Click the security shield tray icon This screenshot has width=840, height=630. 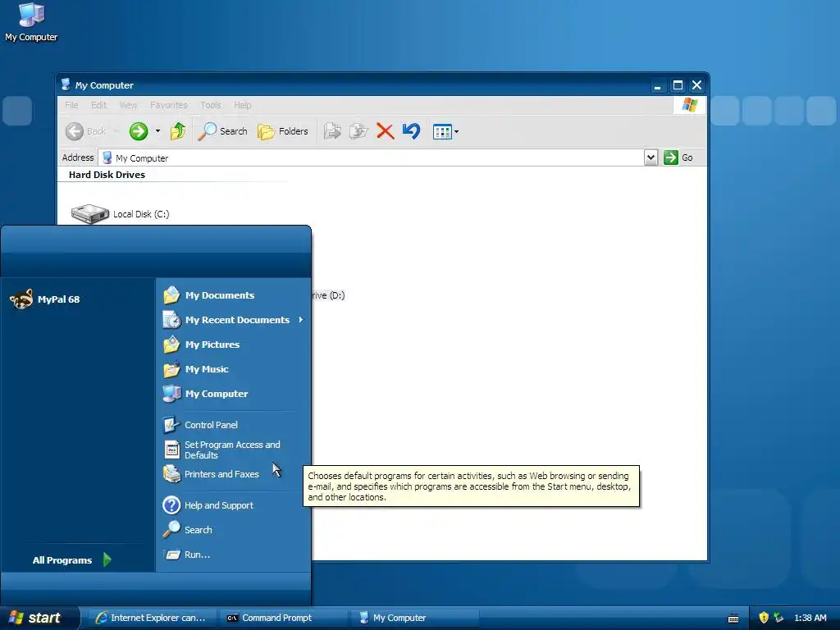764,618
